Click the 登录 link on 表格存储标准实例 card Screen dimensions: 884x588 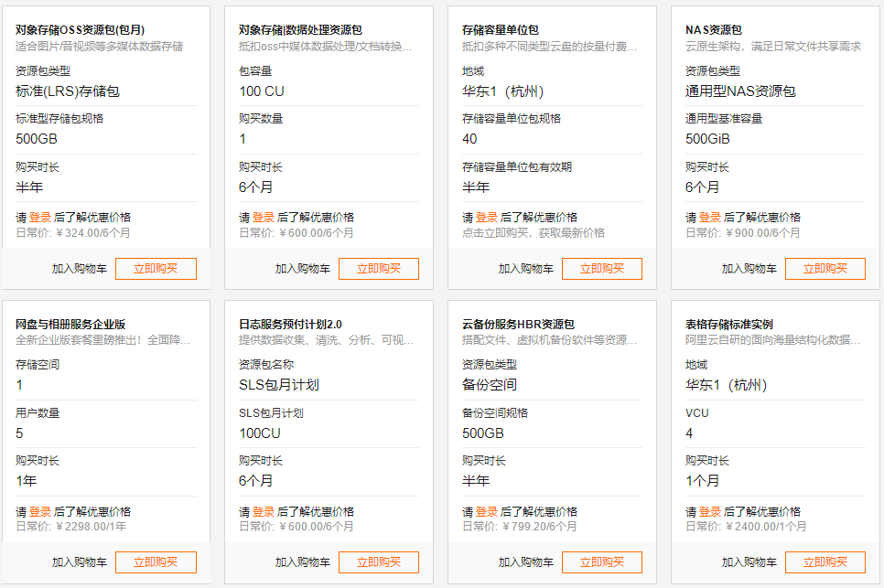[x=709, y=511]
